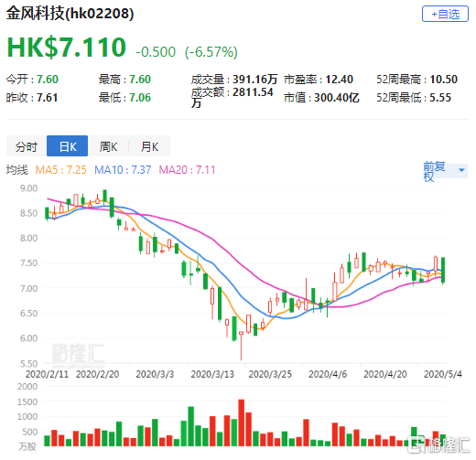
Task: Click date label 2020/4/6 on axis
Action: [x=328, y=374]
